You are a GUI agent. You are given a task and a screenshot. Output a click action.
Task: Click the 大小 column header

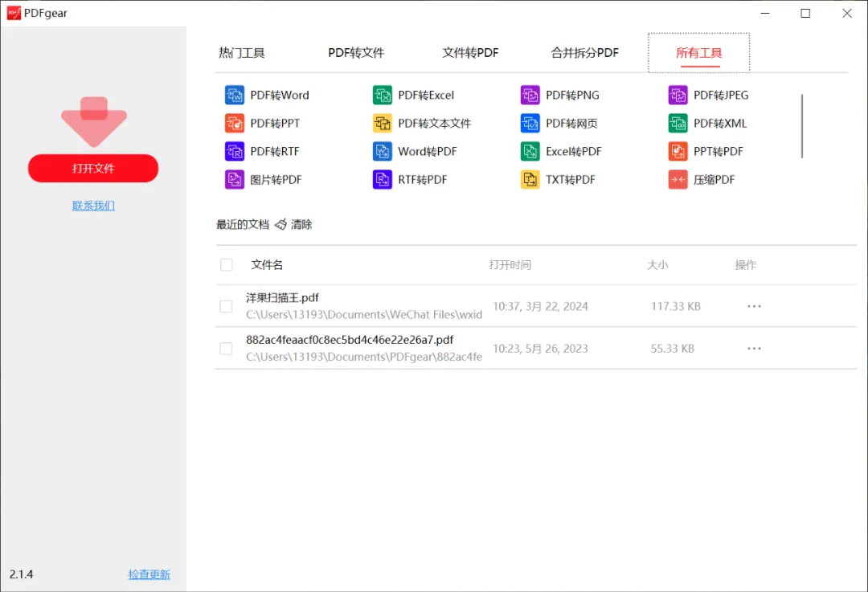657,264
